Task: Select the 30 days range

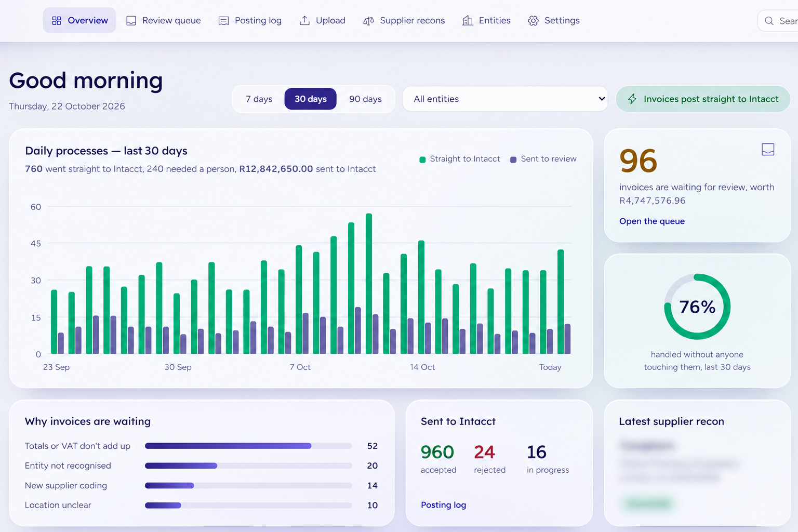Action: click(x=311, y=99)
